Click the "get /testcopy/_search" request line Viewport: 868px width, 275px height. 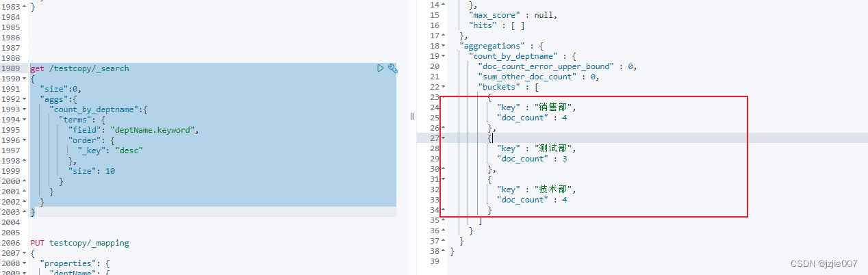(x=79, y=68)
